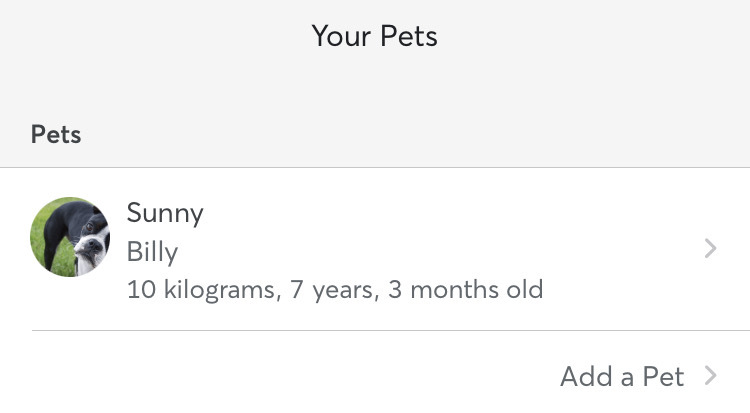Click the "Your Pets" page title
Screen dimensions: 750x413
coord(375,37)
